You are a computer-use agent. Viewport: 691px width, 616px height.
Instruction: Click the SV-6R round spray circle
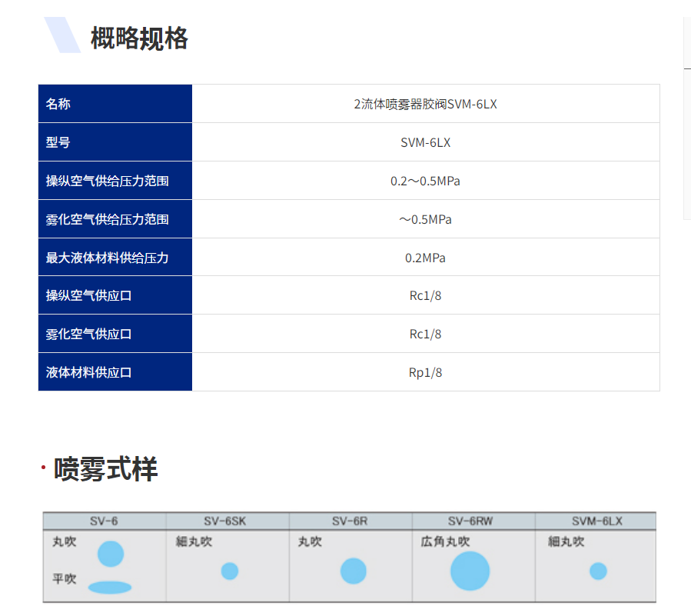coord(354,571)
